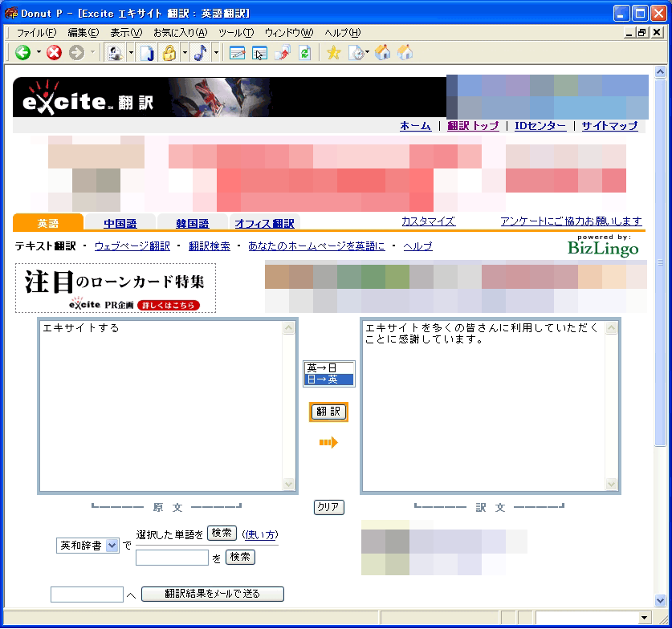
Task: Open the dropdown arrow next to music note
Action: [216, 53]
